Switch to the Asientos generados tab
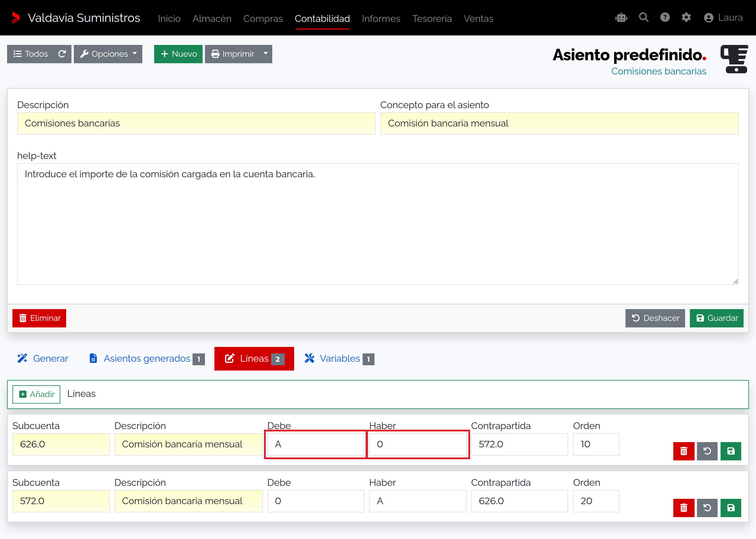The width and height of the screenshot is (756, 539). (x=147, y=358)
